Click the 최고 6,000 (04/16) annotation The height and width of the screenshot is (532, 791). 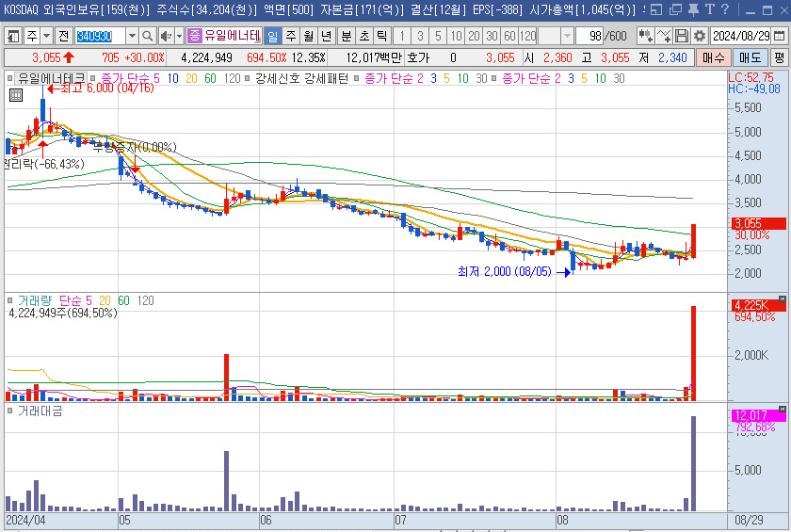coord(106,89)
